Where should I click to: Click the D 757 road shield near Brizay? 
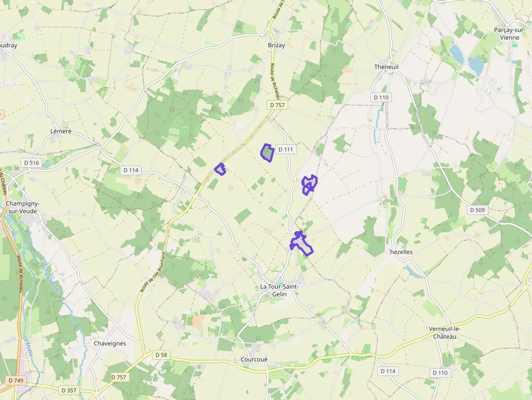(277, 105)
